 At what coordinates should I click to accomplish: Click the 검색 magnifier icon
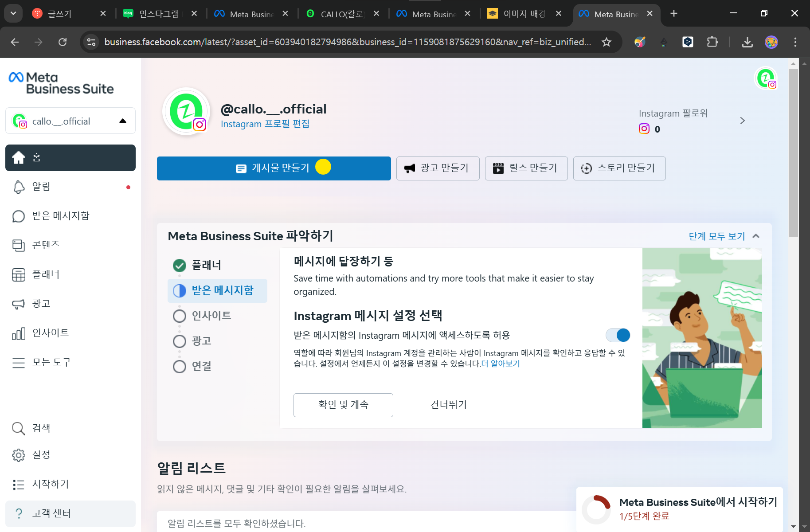point(19,428)
